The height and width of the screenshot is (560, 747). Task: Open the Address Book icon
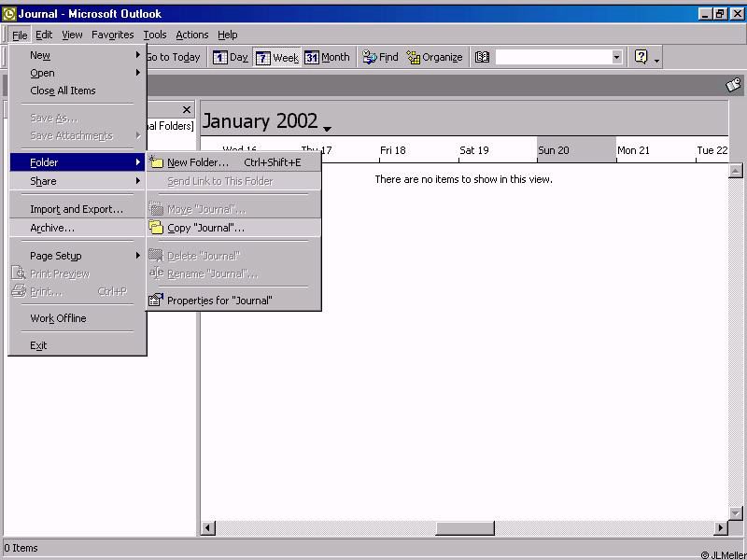(482, 57)
